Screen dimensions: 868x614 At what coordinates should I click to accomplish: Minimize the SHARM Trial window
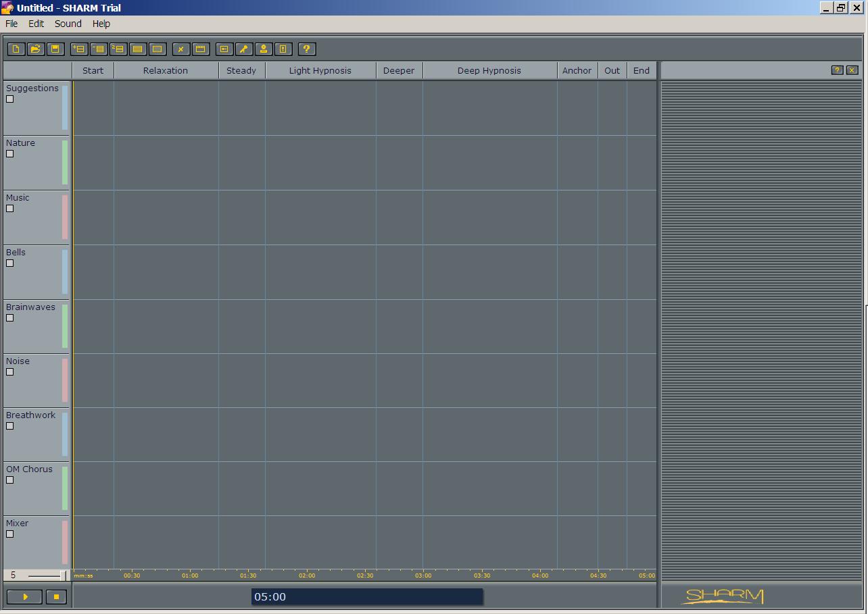(x=826, y=8)
